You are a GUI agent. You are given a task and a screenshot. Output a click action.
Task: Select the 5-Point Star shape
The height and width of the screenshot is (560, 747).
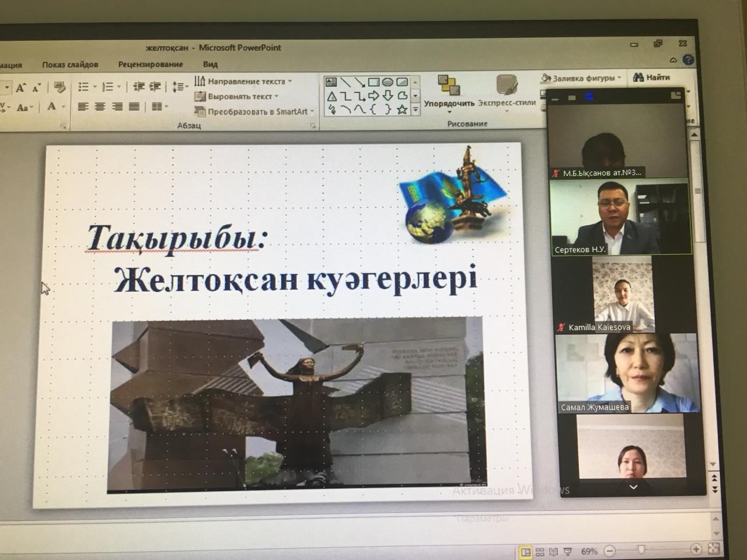pyautogui.click(x=402, y=109)
